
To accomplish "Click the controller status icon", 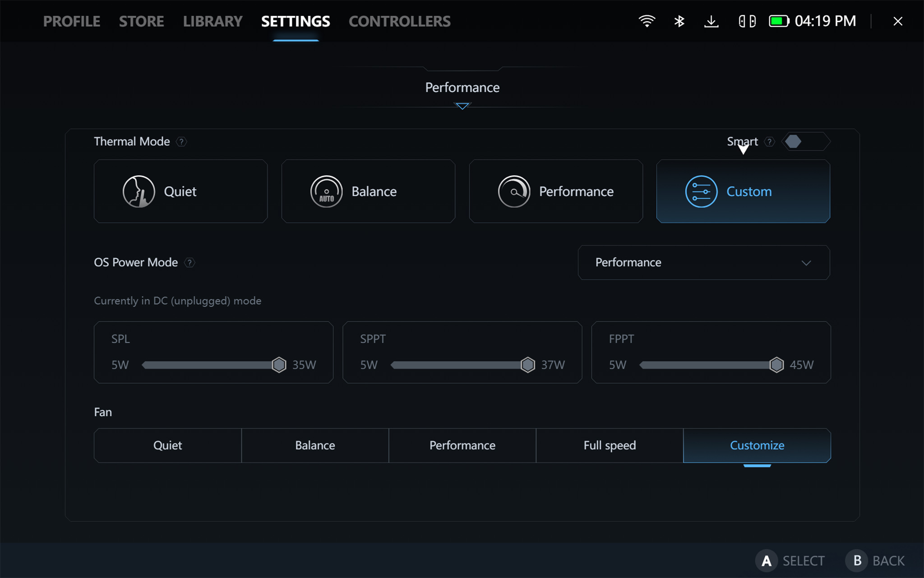I will [x=747, y=21].
